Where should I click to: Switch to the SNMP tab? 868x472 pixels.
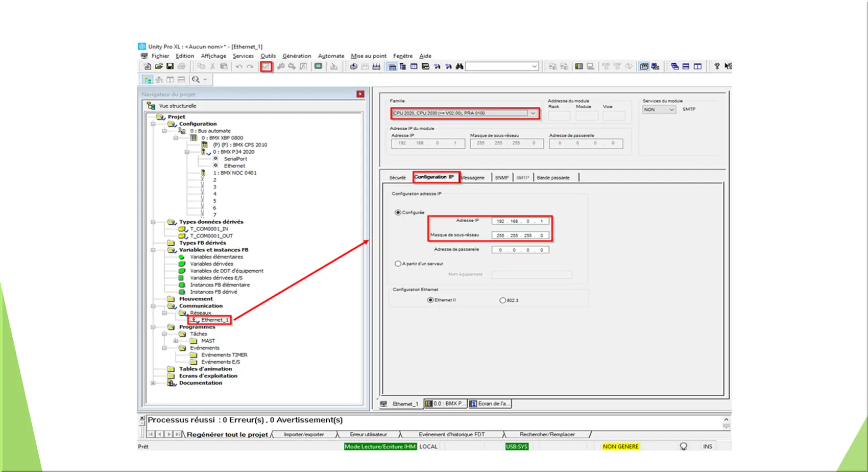point(502,178)
